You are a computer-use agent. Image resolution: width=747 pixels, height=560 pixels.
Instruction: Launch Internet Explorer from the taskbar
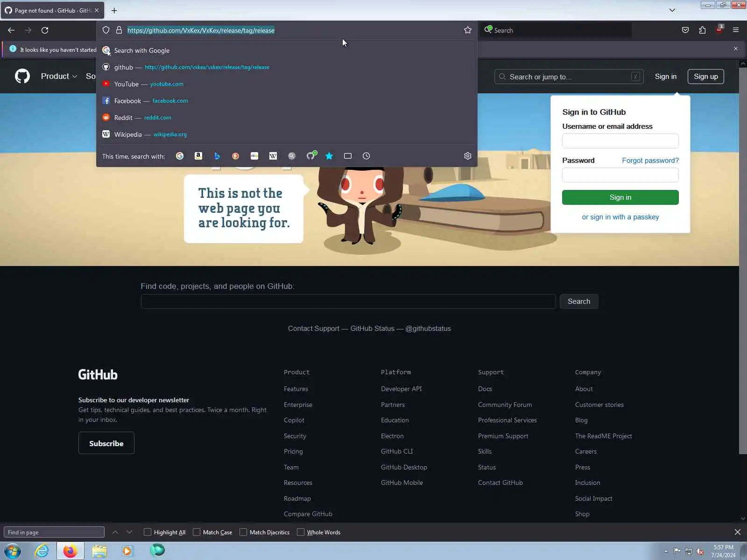pyautogui.click(x=42, y=551)
